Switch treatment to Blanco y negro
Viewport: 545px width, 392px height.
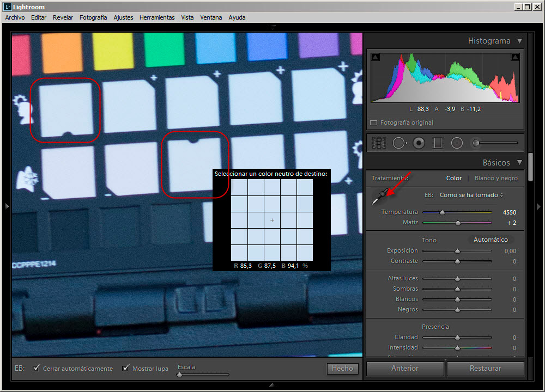click(496, 178)
